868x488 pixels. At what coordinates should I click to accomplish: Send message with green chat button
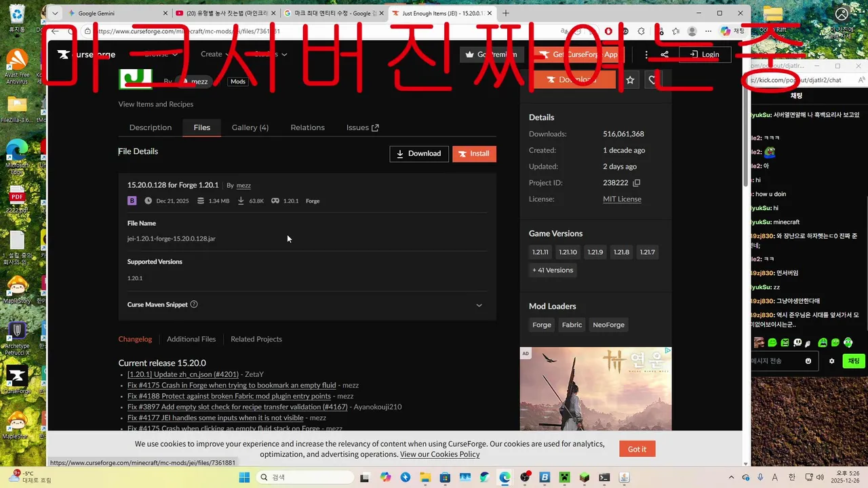tap(853, 361)
